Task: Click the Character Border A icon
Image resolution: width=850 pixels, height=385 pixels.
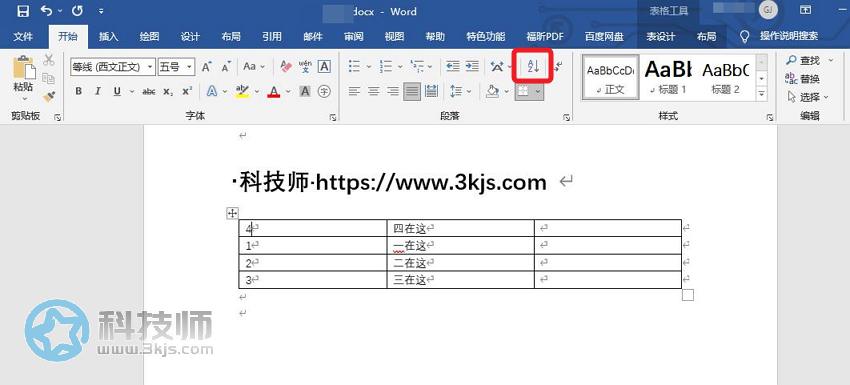Action: 324,67
